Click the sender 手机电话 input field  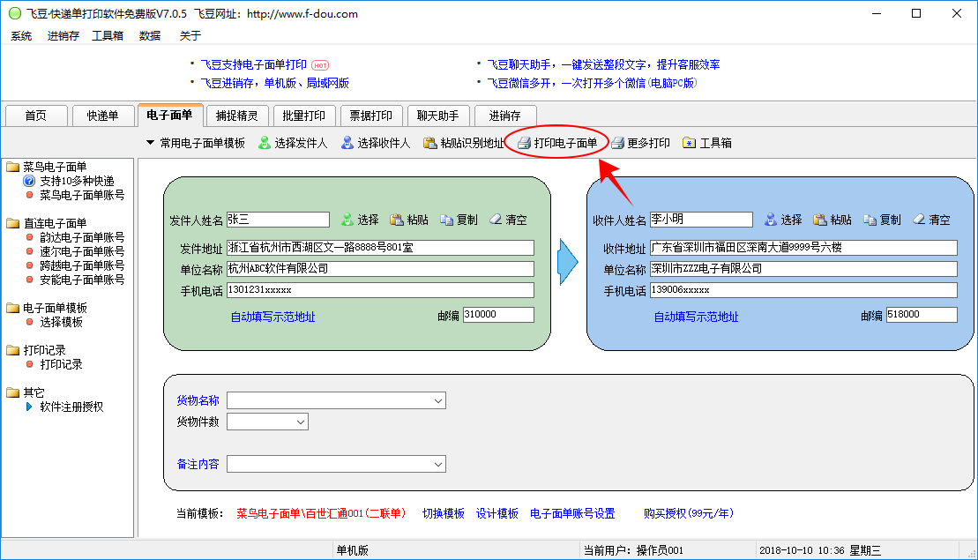click(380, 291)
